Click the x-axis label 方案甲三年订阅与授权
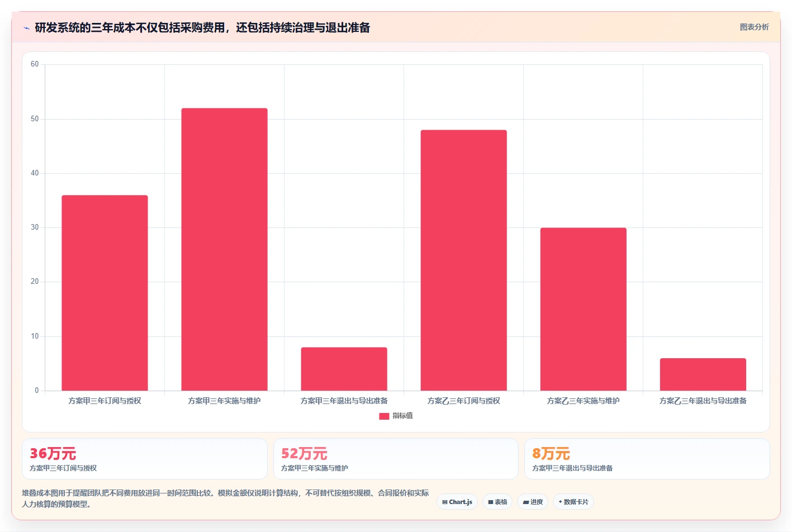 [x=105, y=401]
